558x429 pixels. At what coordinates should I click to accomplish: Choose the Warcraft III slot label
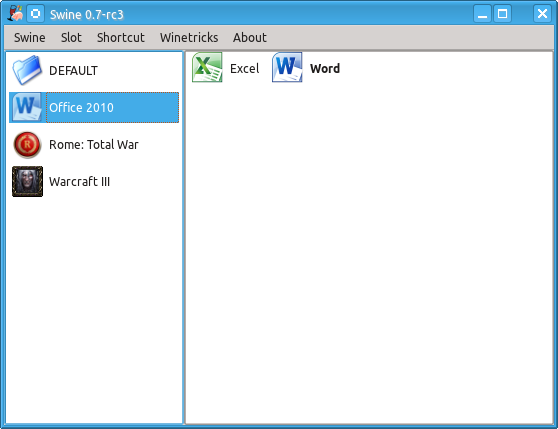click(x=79, y=181)
